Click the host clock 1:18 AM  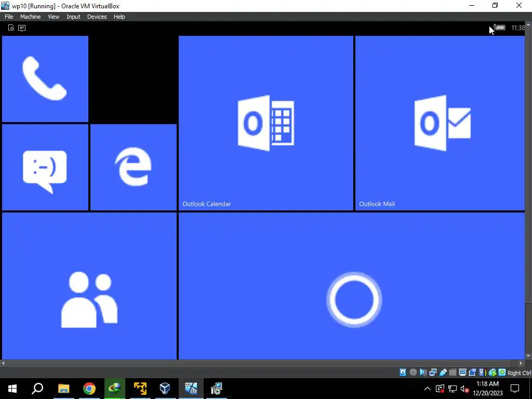pyautogui.click(x=487, y=384)
